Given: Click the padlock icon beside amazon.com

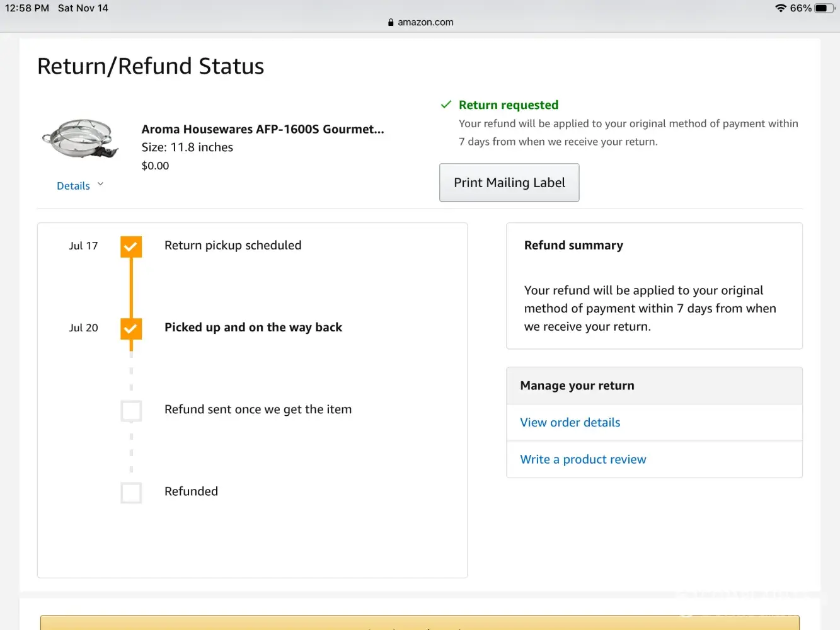Looking at the screenshot, I should pos(391,22).
